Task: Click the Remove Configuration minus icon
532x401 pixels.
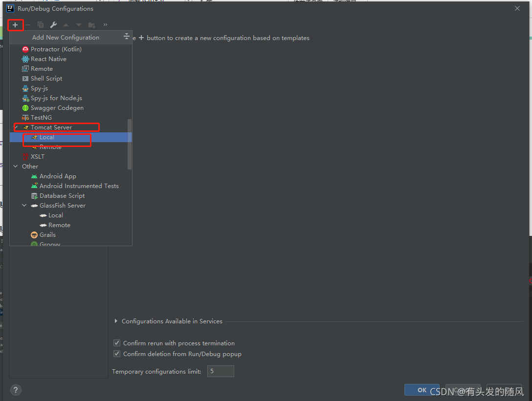Action: tap(28, 25)
